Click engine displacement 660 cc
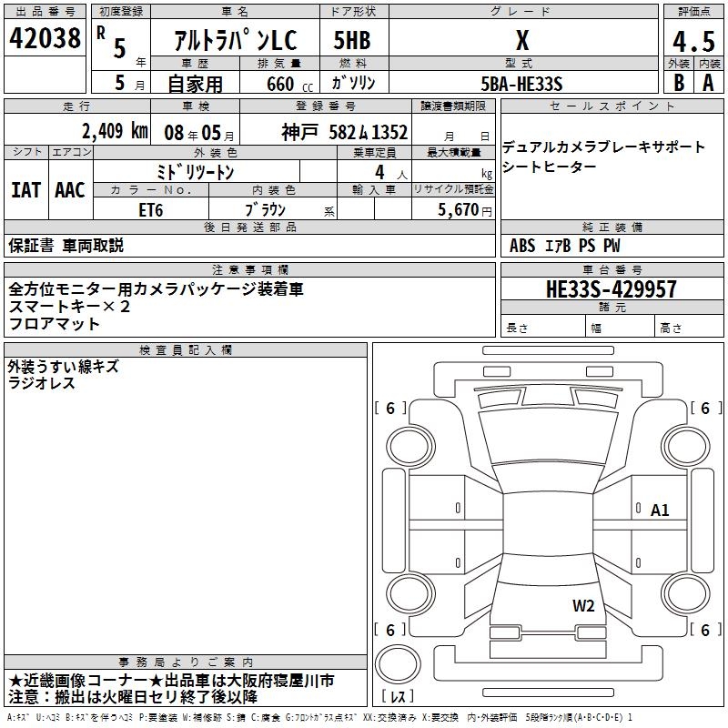Screen dimensions: 728x728 289,84
